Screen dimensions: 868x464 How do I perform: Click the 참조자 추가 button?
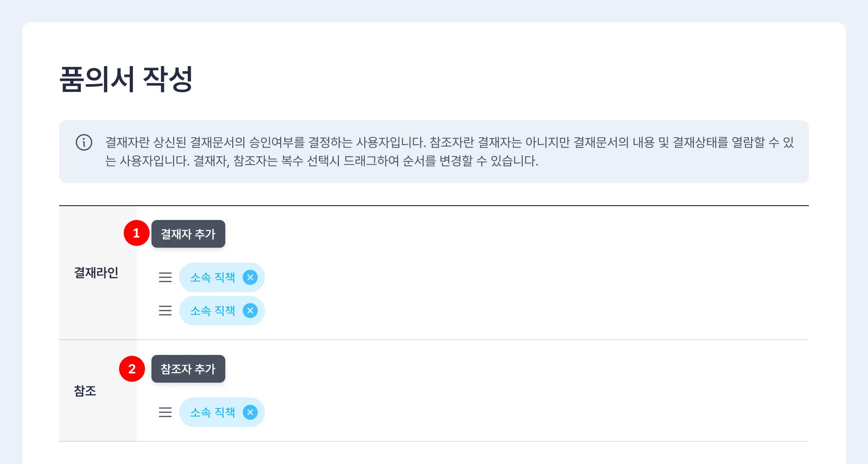coord(188,369)
